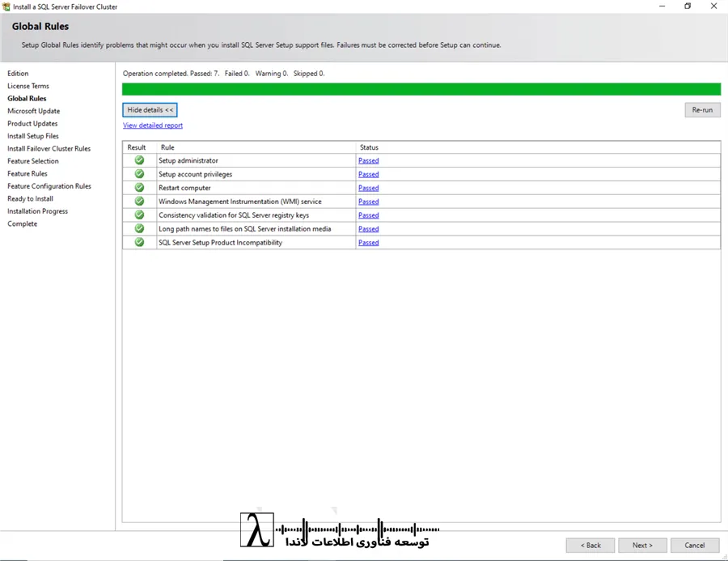This screenshot has width=728, height=561.
Task: Cancel the SQL Server installation
Action: 695,545
